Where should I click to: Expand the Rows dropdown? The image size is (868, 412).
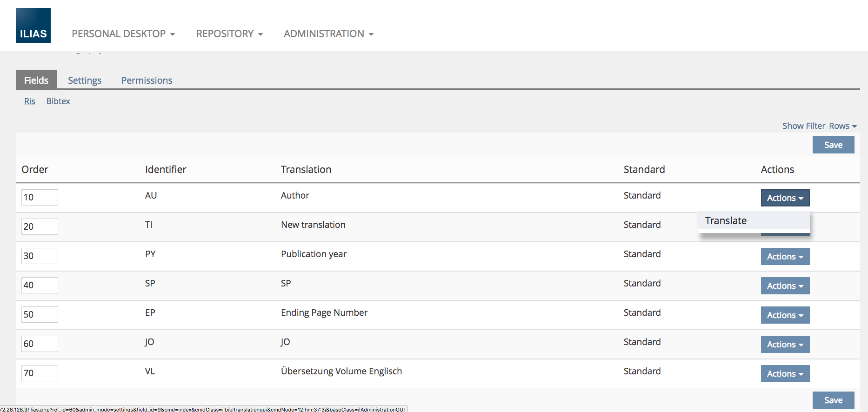(x=842, y=126)
